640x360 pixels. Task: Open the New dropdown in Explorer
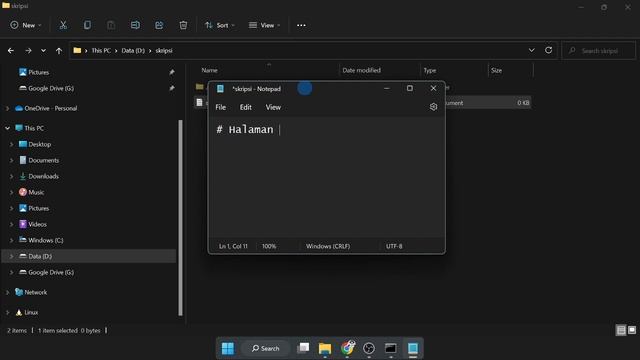[26, 25]
